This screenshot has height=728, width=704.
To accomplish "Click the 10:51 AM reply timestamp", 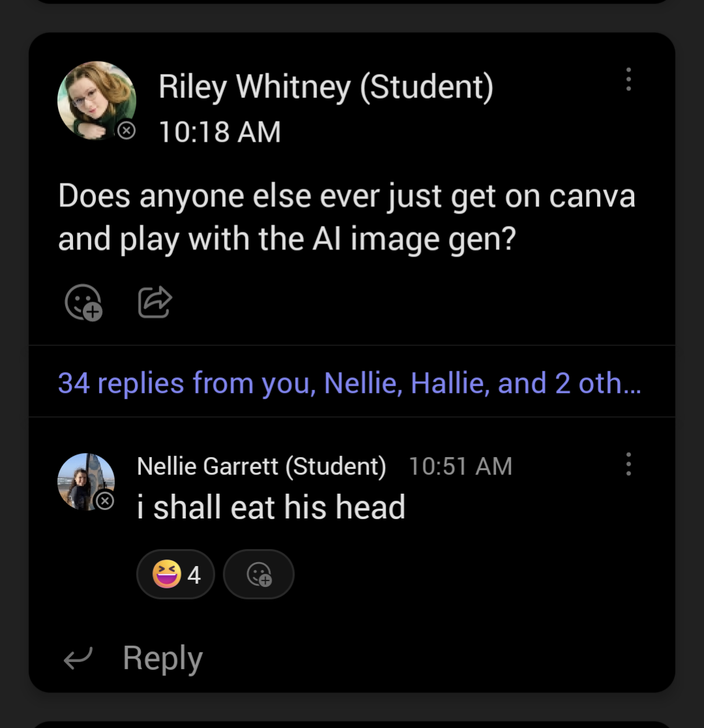I will [460, 466].
